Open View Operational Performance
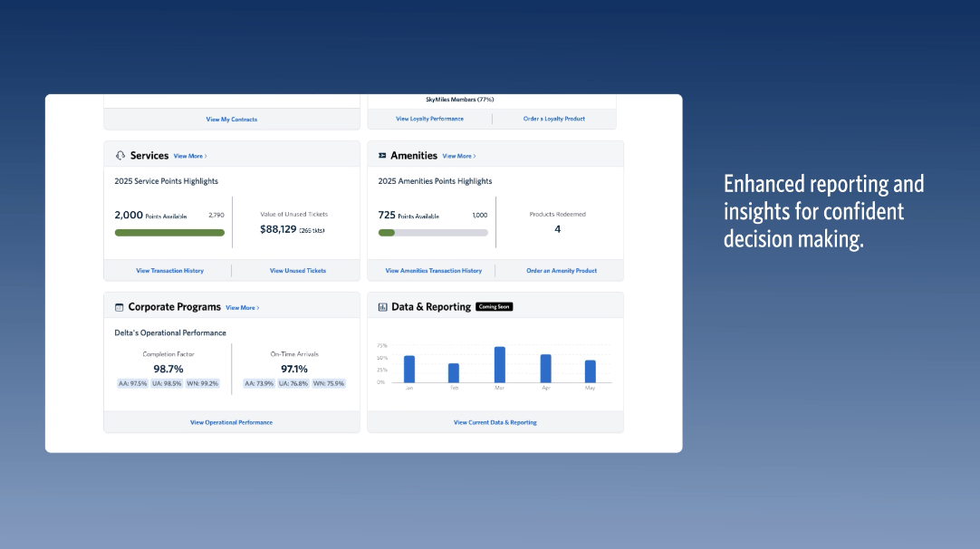Image resolution: width=980 pixels, height=549 pixels. pyautogui.click(x=231, y=422)
